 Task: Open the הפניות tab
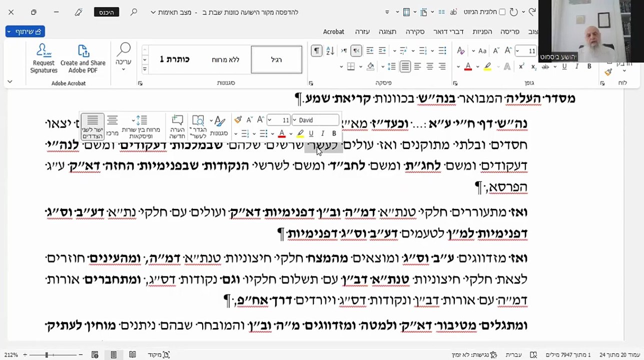click(482, 31)
